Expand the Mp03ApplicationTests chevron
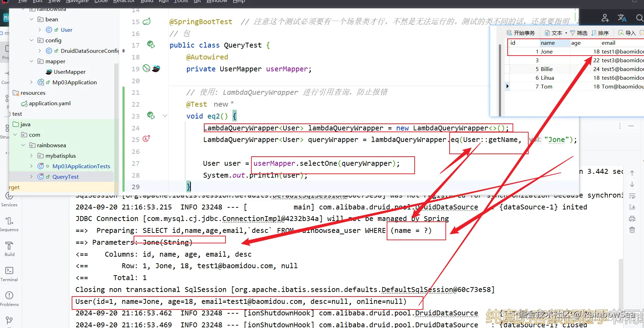Image resolution: width=644 pixels, height=328 pixels. (31, 166)
